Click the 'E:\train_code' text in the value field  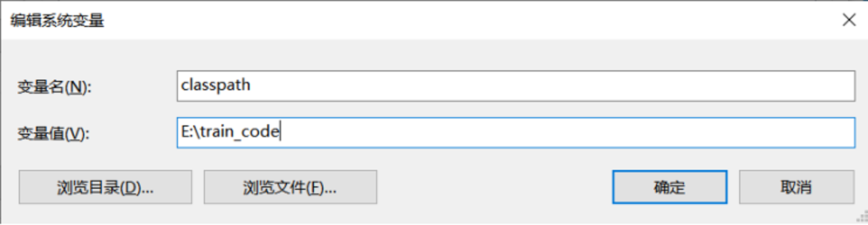(x=230, y=132)
